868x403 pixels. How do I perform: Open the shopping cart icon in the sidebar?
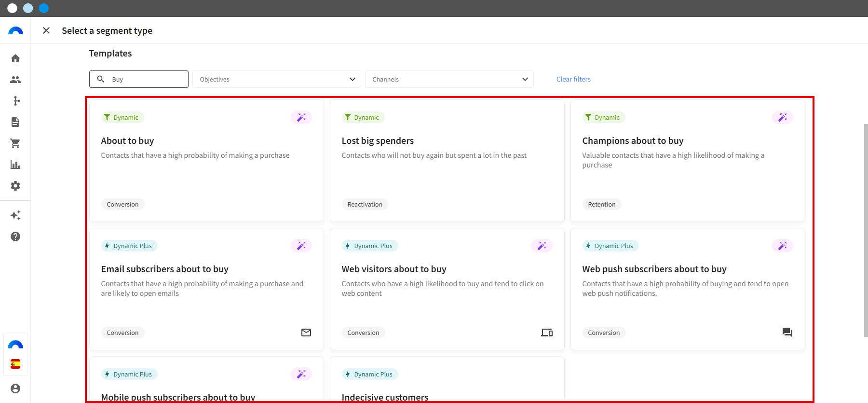[x=15, y=143]
